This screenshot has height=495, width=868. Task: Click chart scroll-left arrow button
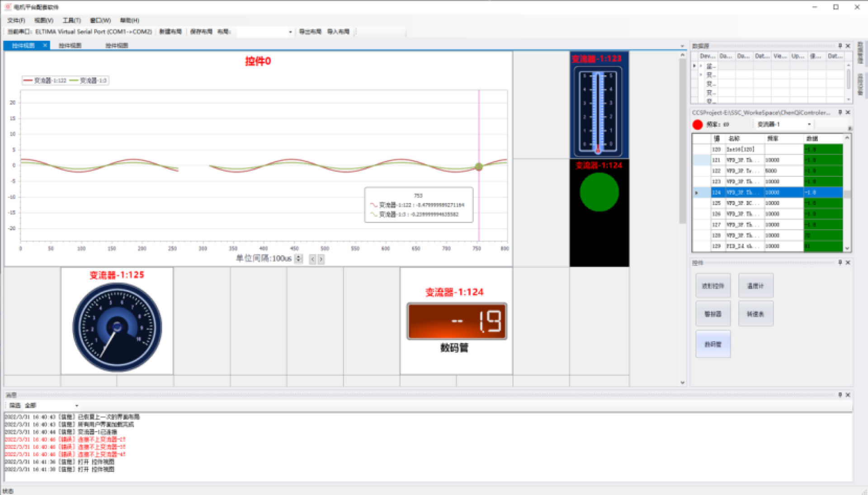pos(312,259)
